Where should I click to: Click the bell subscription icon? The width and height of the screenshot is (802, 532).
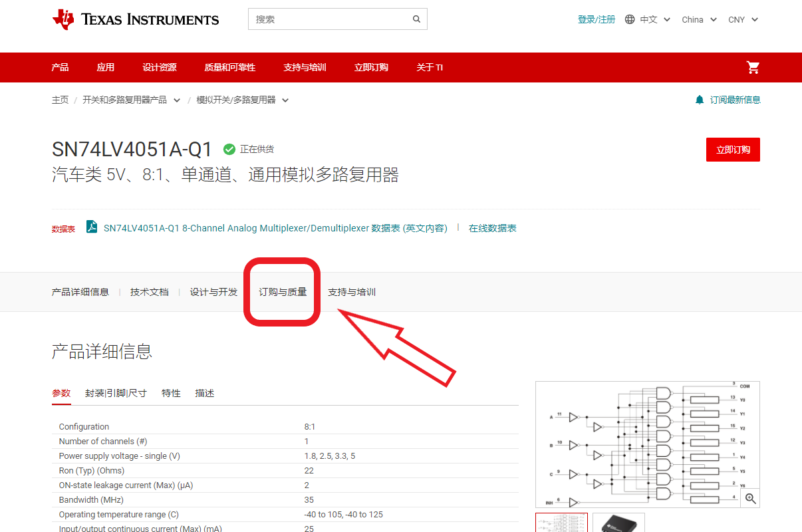pyautogui.click(x=699, y=100)
